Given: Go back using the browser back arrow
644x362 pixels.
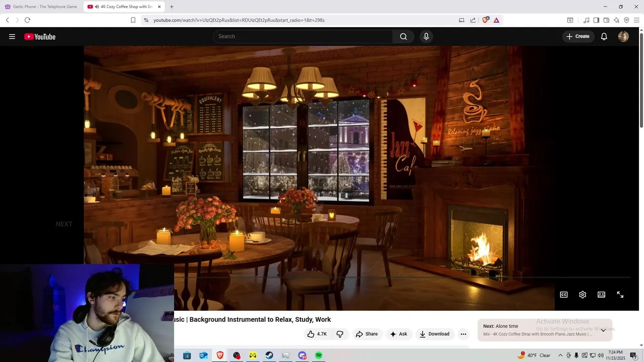Looking at the screenshot, I should (8, 20).
